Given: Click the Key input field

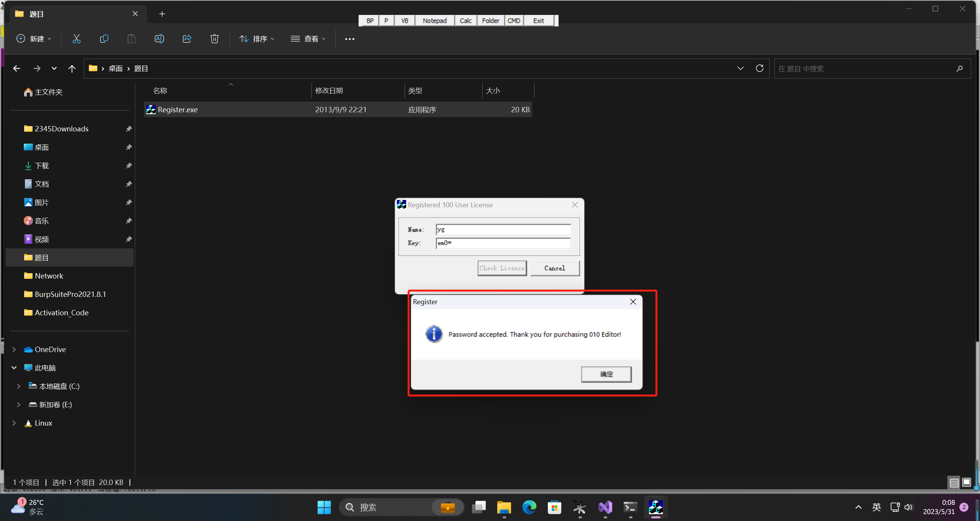Looking at the screenshot, I should click(x=503, y=243).
